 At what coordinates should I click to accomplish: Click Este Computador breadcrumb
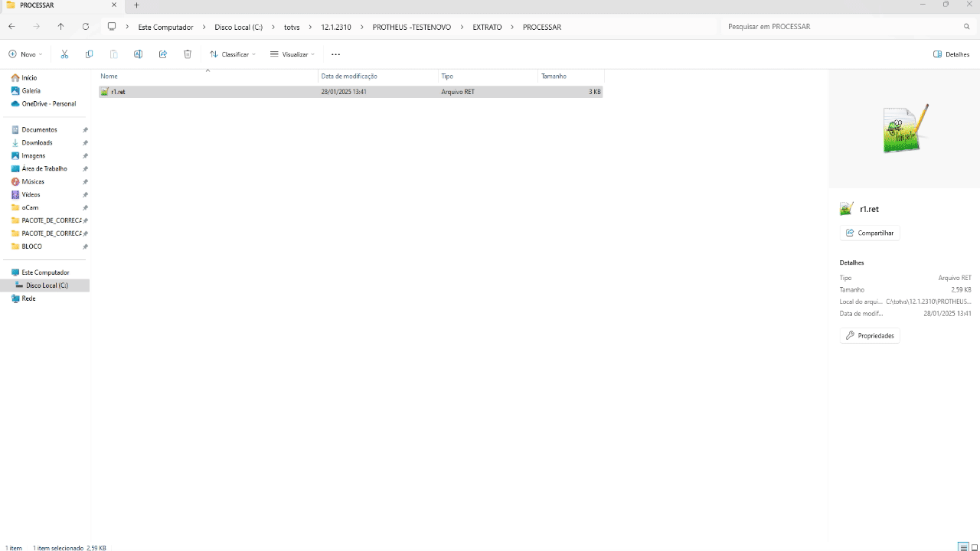(x=165, y=27)
